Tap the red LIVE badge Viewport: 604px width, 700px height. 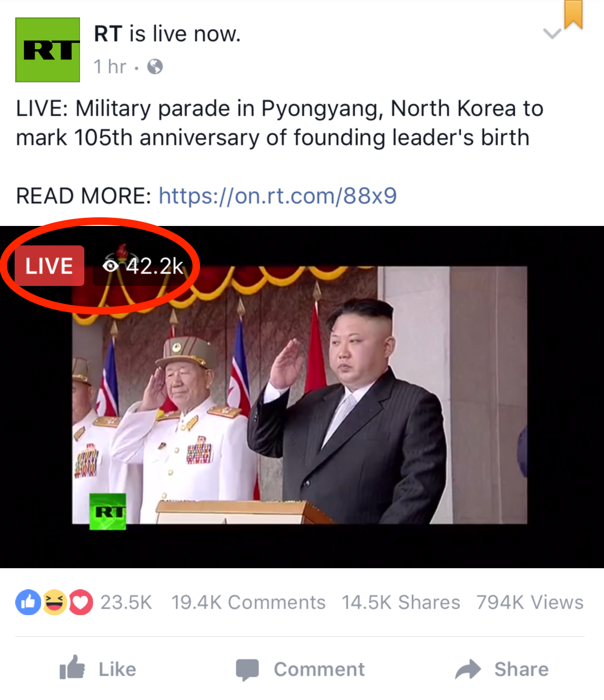coord(49,265)
